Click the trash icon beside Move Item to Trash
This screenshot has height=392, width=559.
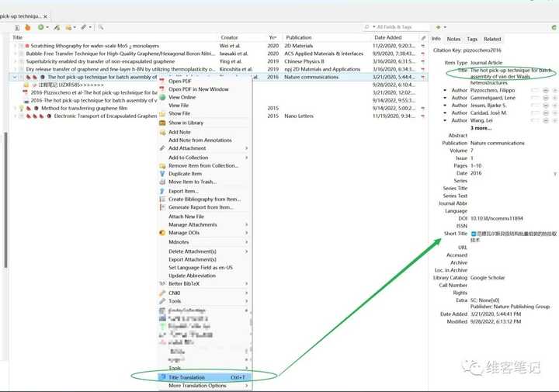(162, 182)
